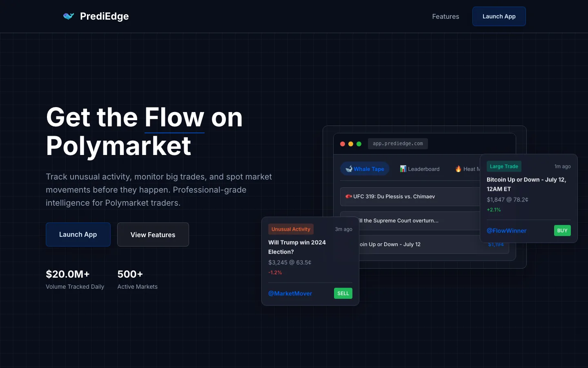
Task: Click the fire icon on Heat tab
Action: (x=458, y=169)
